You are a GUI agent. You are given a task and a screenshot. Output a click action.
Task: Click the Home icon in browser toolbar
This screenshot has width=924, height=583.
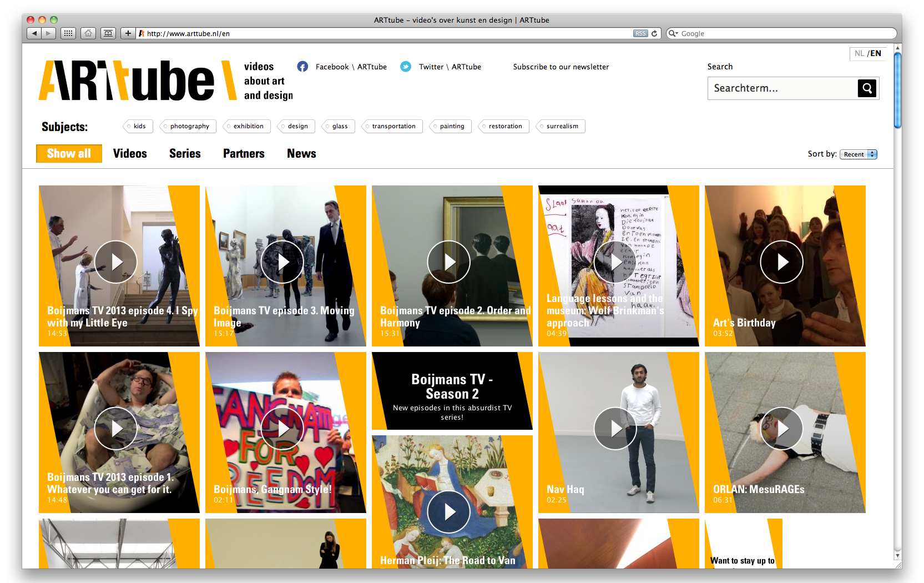[x=88, y=33]
